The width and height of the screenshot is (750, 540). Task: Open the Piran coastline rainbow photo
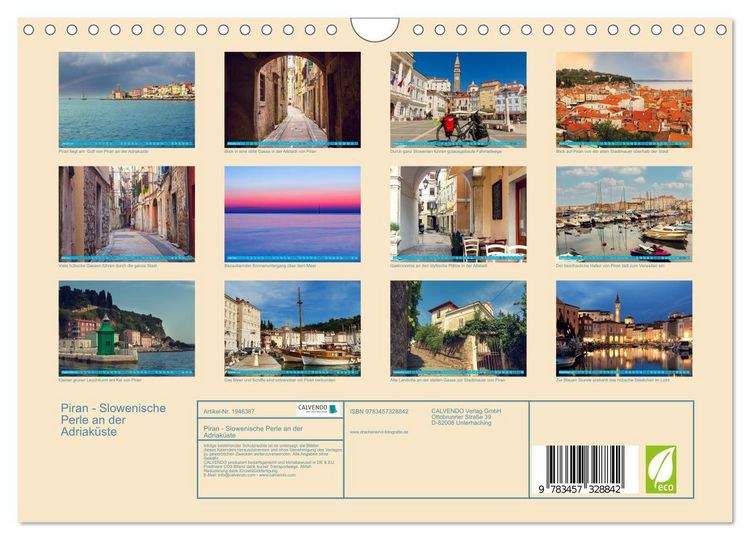[x=127, y=99]
